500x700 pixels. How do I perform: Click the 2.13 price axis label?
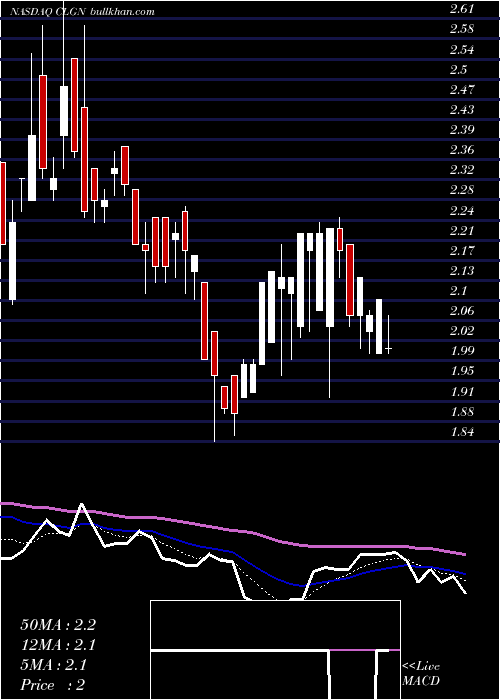tap(461, 271)
